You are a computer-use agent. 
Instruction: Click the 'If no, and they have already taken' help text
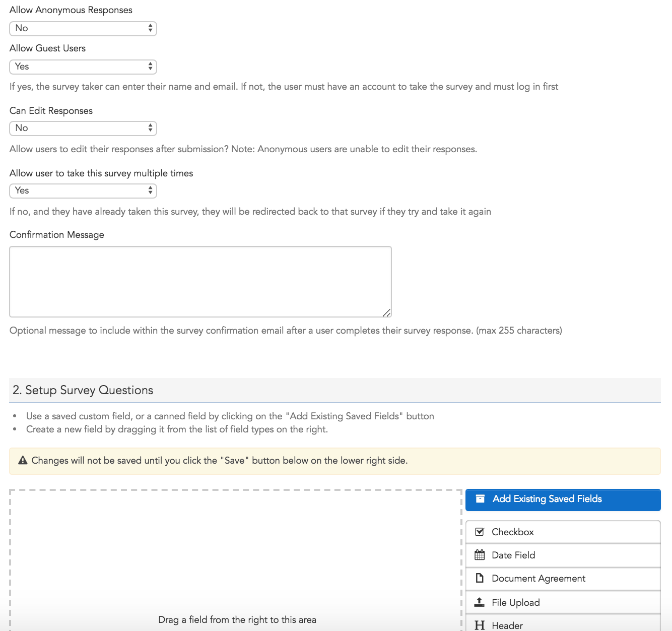pos(250,212)
